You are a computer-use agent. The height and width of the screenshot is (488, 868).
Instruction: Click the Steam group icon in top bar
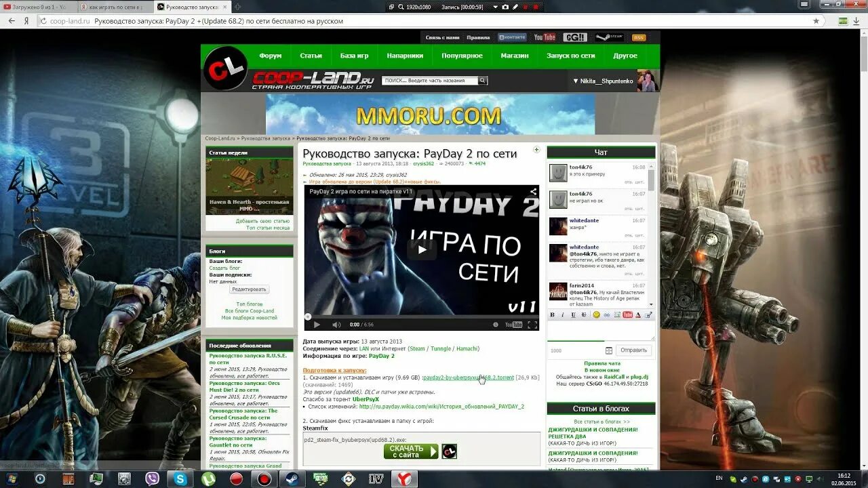(x=610, y=37)
